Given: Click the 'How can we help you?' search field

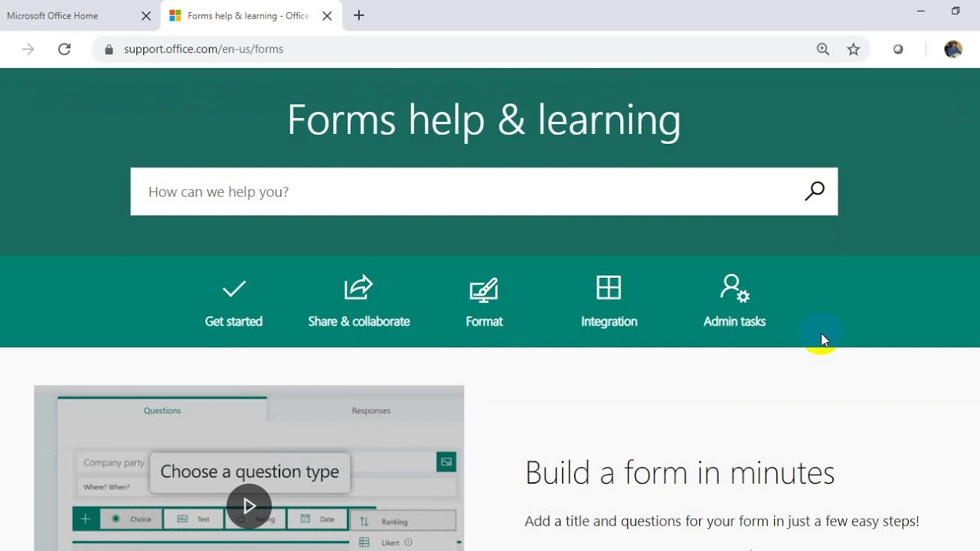Looking at the screenshot, I should point(484,191).
